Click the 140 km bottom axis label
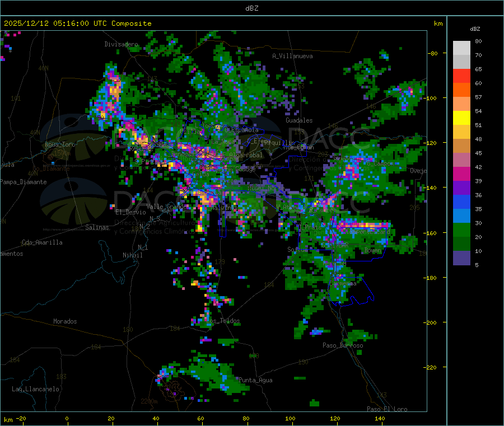 [380, 418]
